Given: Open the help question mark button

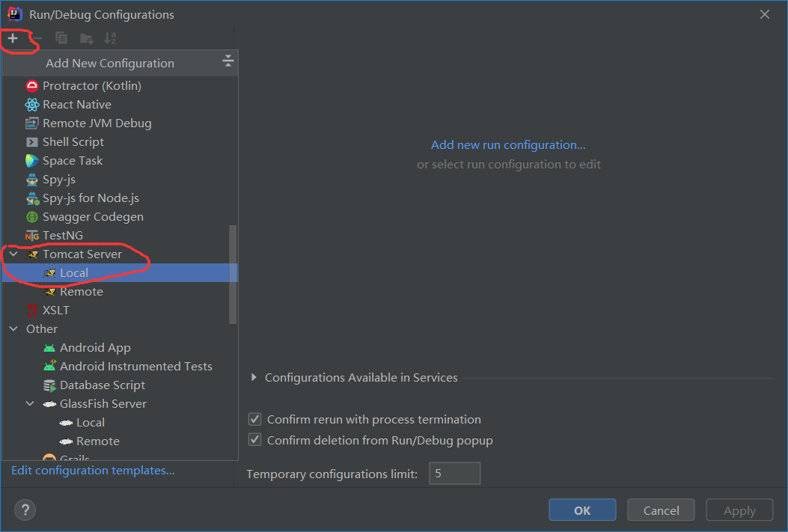Looking at the screenshot, I should 25,510.
